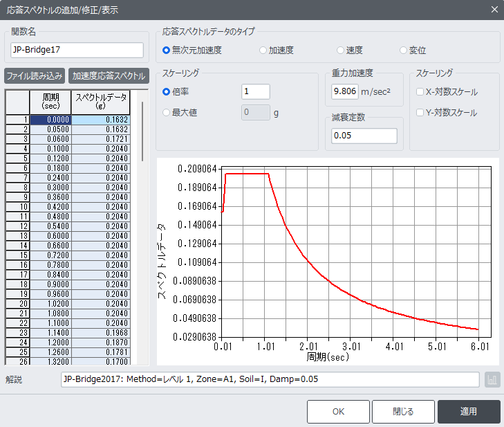This screenshot has width=504, height=427.
Task: Select spectrum cell 0.1781 in row 25
Action: click(x=100, y=352)
